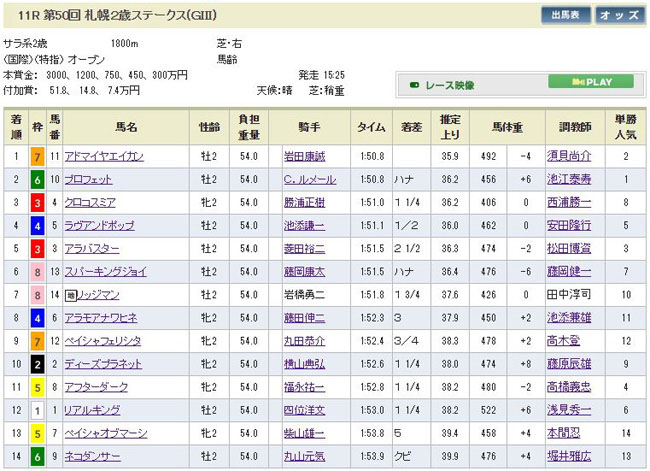650x471 pixels.
Task: Click the white frame 1 badge for リアルキング
Action: coord(38,410)
